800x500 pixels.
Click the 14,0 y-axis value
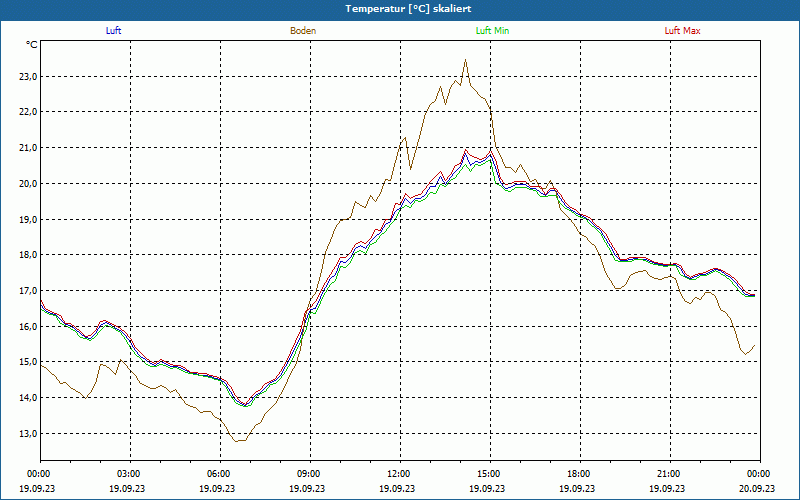[x=29, y=397]
